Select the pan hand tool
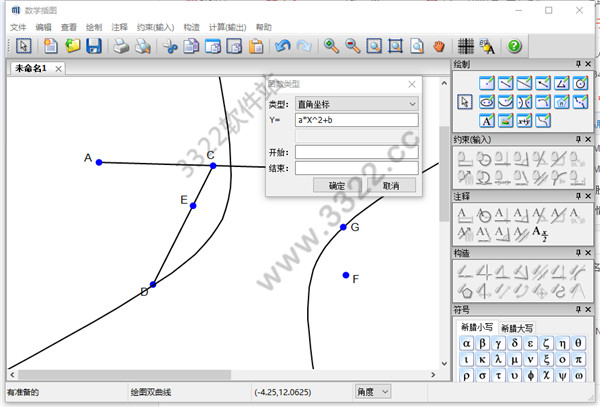Viewport: 600px width, 407px height. pos(439,46)
